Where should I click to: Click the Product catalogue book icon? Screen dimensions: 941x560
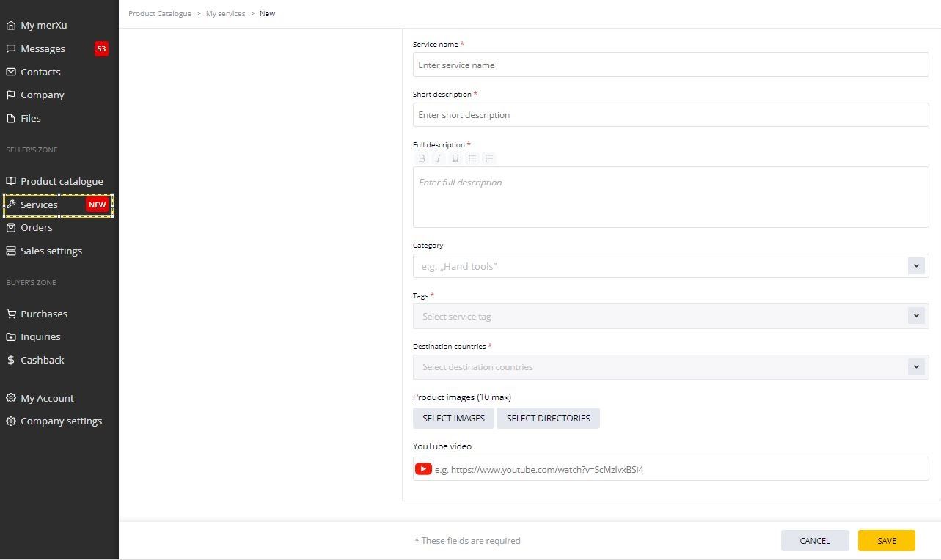[10, 181]
